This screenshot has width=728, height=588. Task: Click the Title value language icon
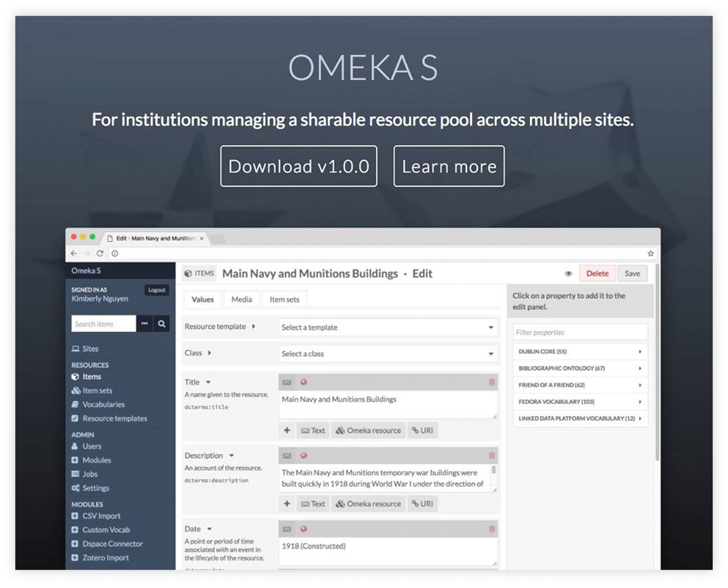[x=287, y=382]
